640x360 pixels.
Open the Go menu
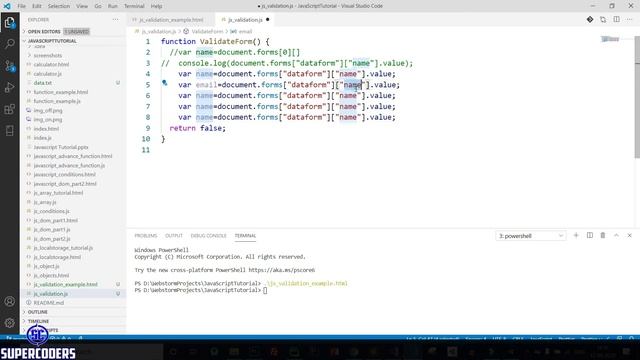click(98, 6)
